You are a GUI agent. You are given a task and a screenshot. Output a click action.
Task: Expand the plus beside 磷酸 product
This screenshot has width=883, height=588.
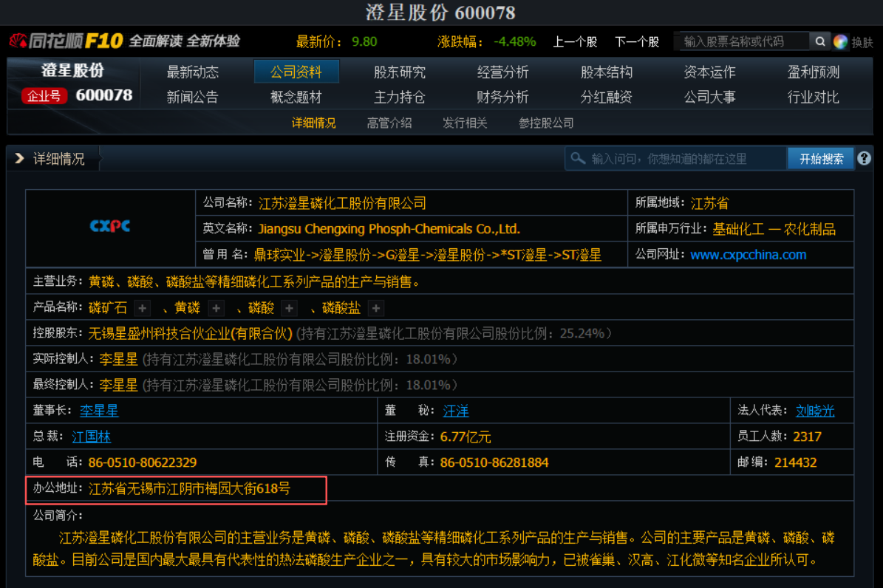click(290, 308)
